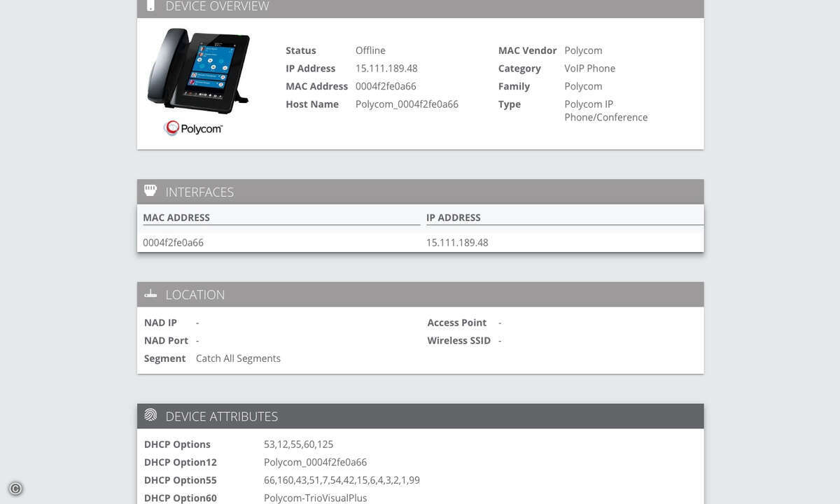Screen dimensions: 840x504
Task: Select the Type value Polycom IP Phone/Conference
Action: pyautogui.click(x=606, y=111)
